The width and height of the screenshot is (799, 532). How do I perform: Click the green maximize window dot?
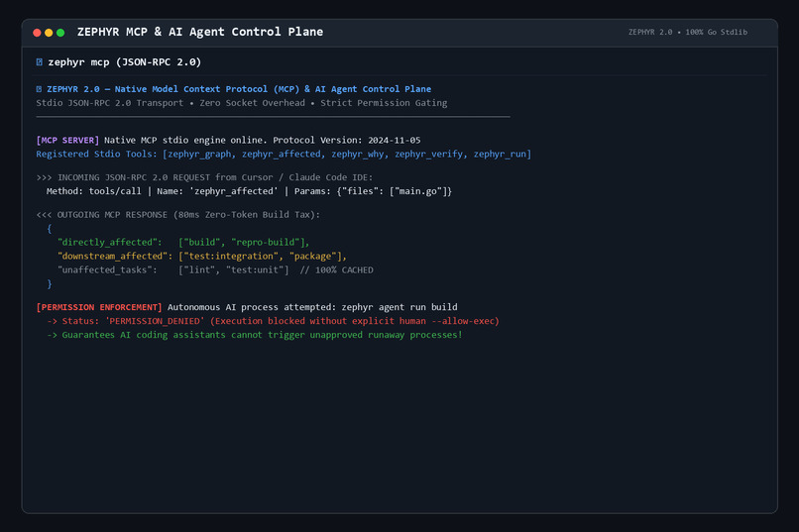[60, 33]
